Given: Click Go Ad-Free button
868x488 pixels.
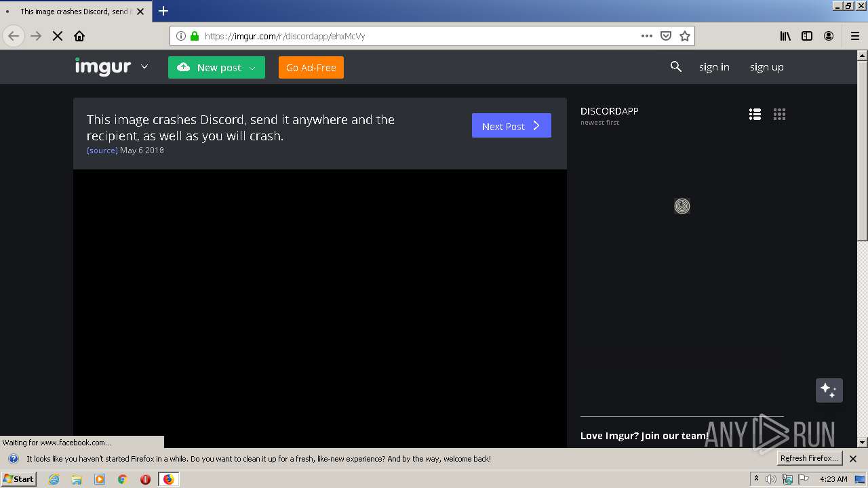Looking at the screenshot, I should coord(311,67).
